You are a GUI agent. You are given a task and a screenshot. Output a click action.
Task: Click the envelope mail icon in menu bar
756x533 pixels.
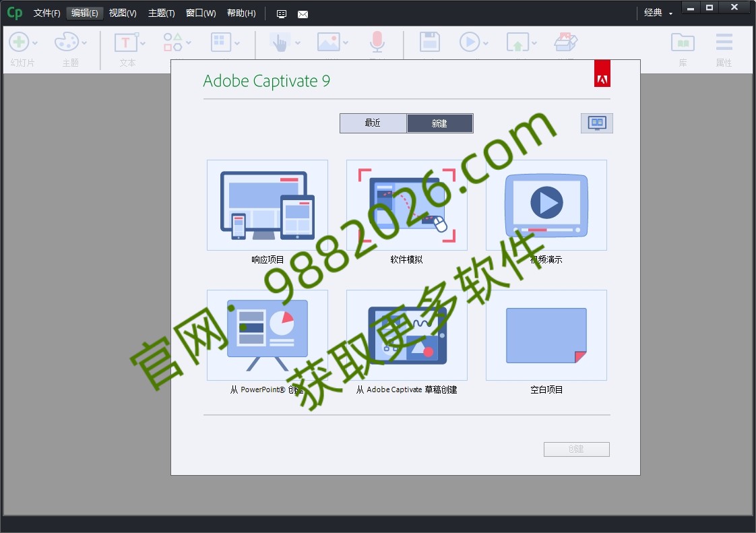point(303,14)
